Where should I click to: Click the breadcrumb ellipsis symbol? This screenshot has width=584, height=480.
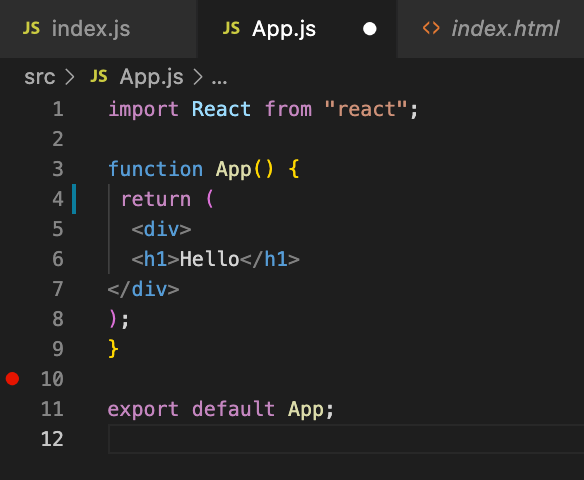click(219, 81)
